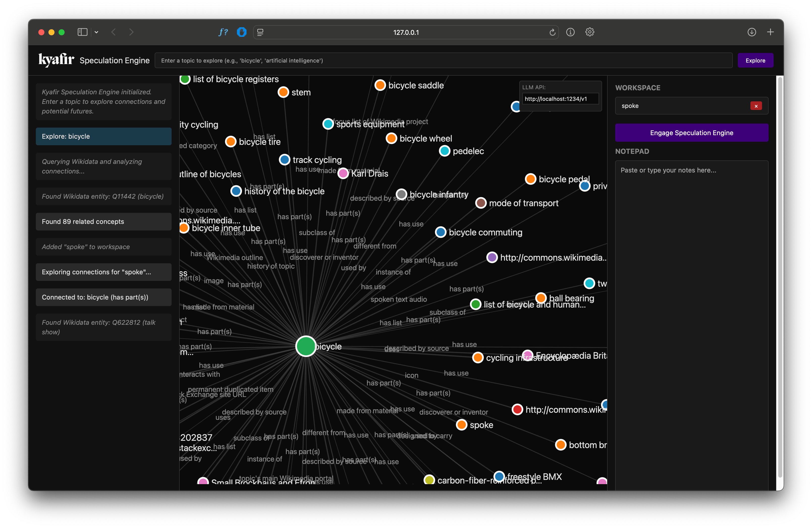Click the right panel vertical scrollbar
812x528 pixels.
pyautogui.click(x=780, y=273)
